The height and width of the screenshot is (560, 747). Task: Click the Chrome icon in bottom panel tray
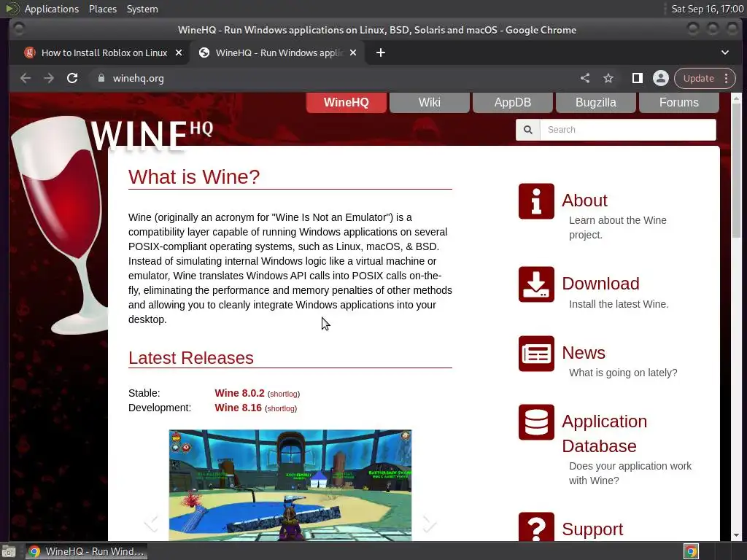[691, 551]
